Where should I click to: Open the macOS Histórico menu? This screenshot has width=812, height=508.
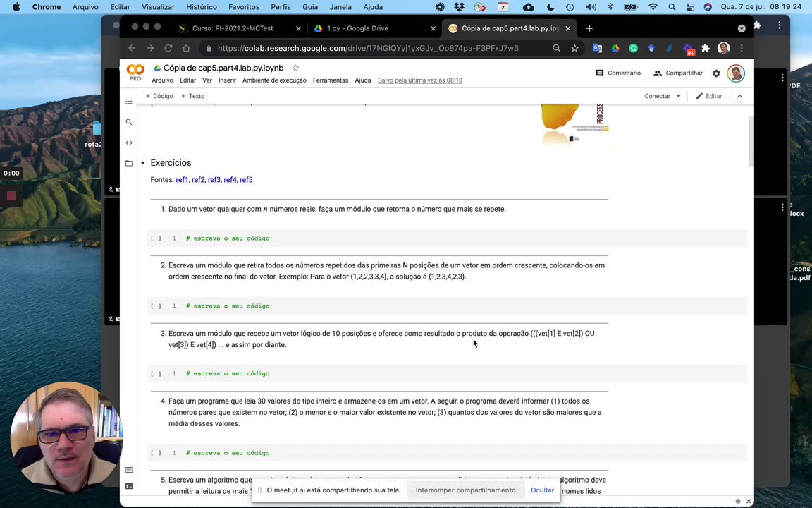coord(202,7)
